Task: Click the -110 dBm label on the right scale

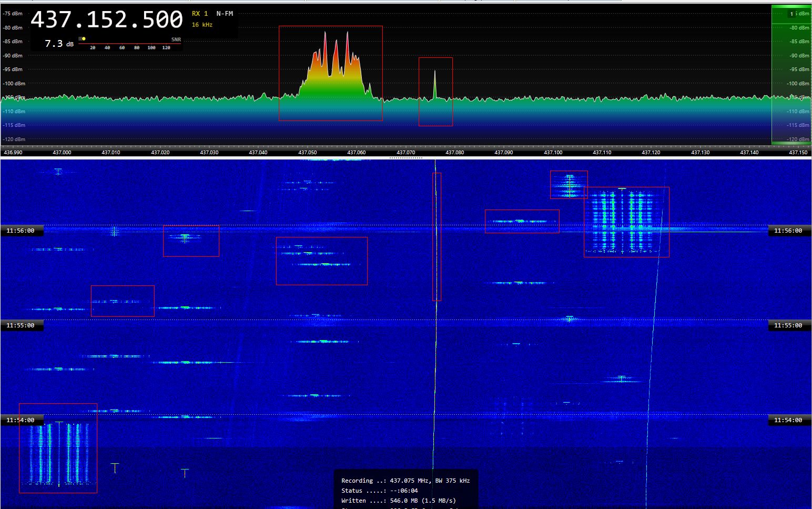Action: [797, 111]
